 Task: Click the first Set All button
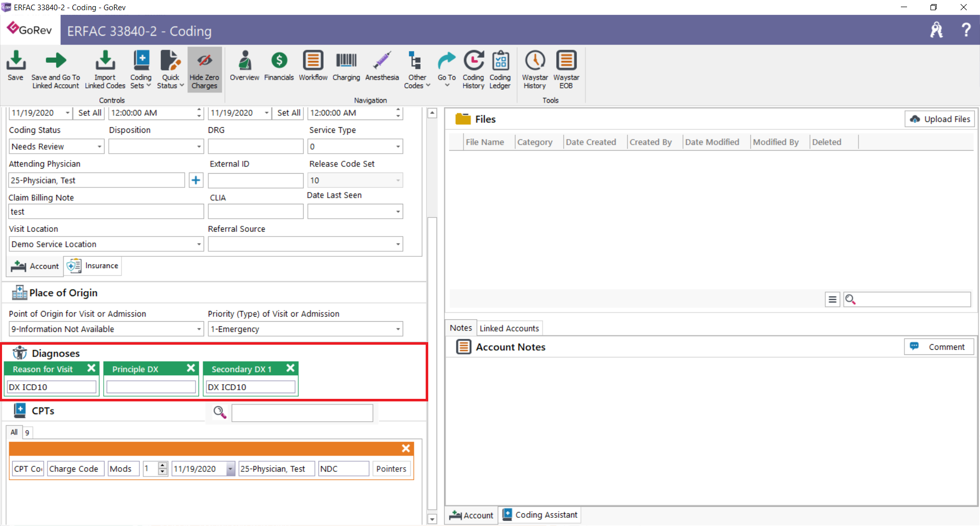point(90,113)
